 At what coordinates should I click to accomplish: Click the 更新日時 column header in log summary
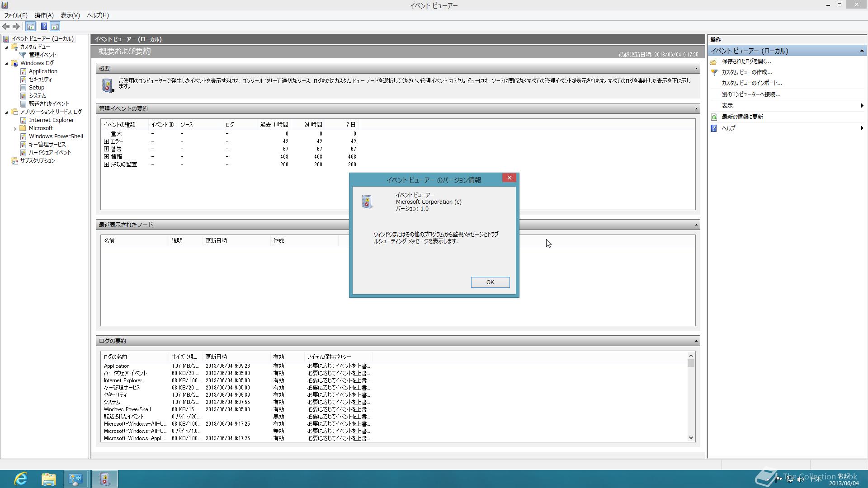(236, 357)
